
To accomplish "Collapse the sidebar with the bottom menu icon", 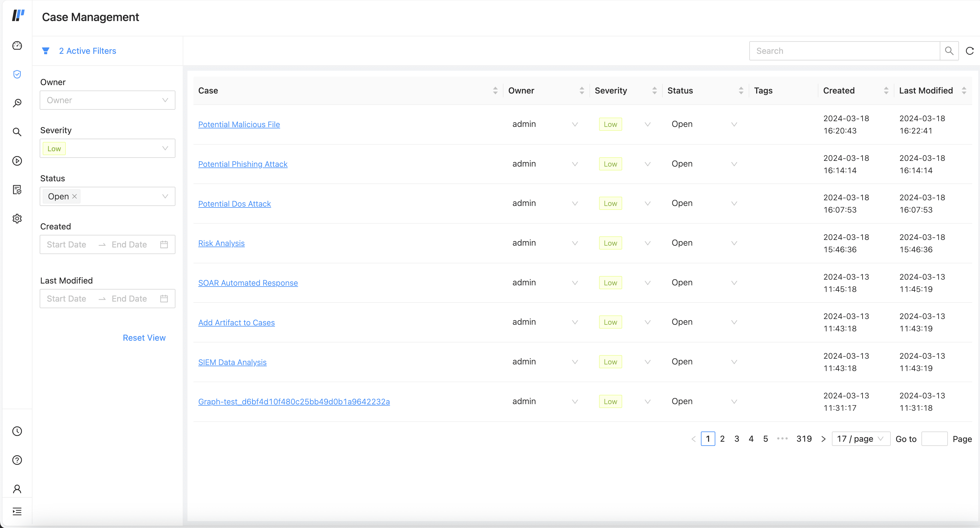I will click(17, 511).
